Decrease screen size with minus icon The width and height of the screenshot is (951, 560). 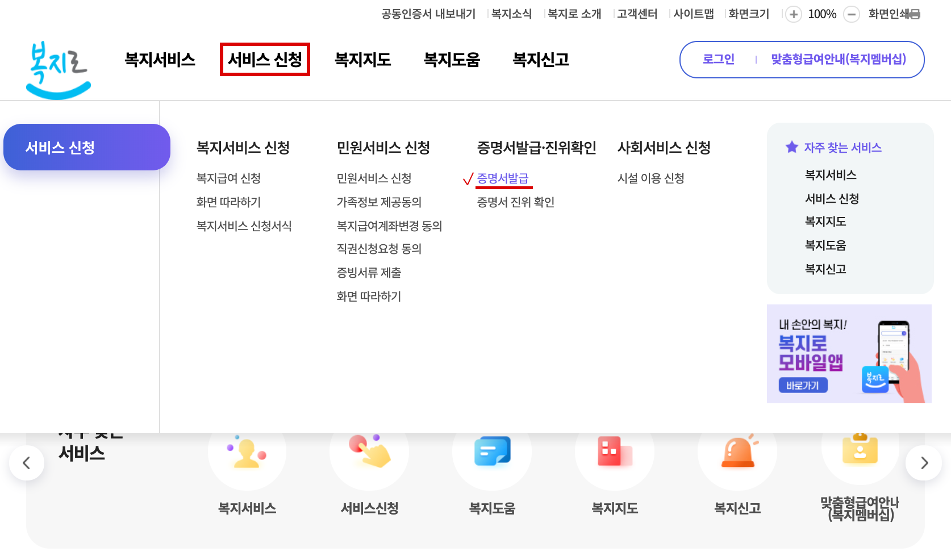(851, 14)
